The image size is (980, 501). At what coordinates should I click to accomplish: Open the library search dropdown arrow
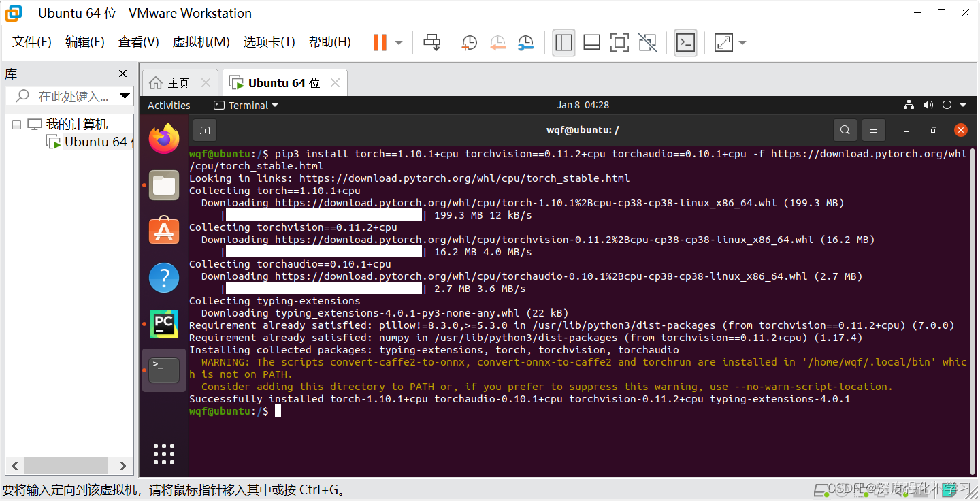point(125,96)
